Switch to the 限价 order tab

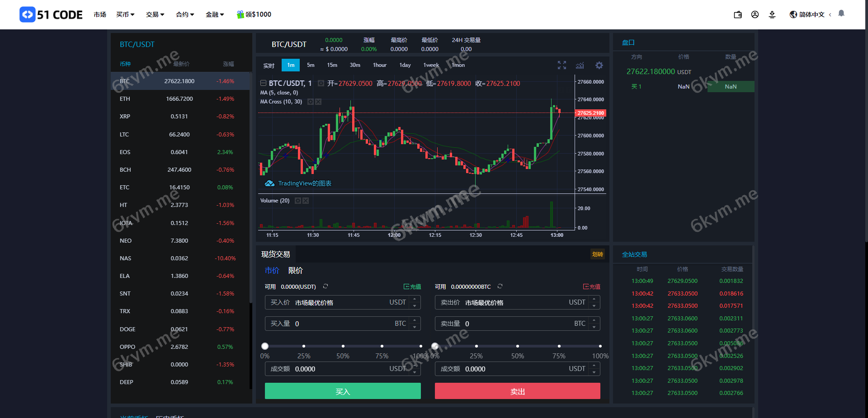296,271
